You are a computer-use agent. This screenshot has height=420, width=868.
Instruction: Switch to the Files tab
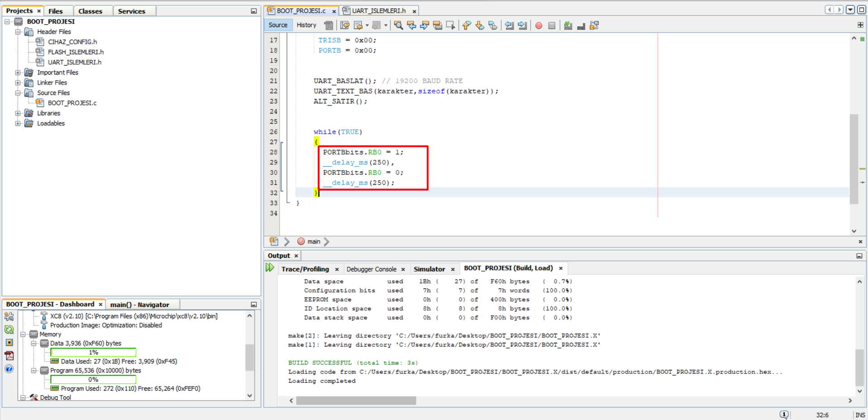pos(56,11)
